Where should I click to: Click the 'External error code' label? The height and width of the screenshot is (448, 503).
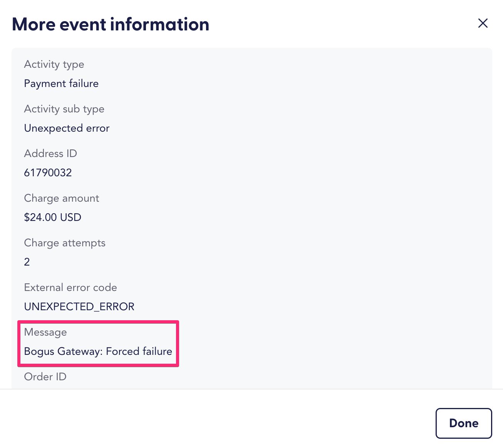[70, 288]
